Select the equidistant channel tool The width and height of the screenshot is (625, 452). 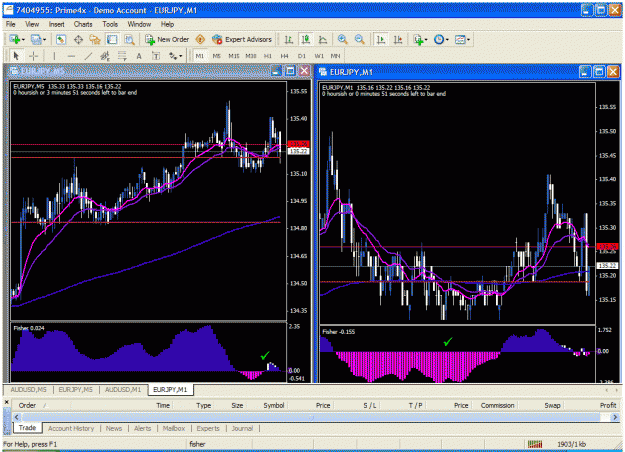click(x=105, y=56)
